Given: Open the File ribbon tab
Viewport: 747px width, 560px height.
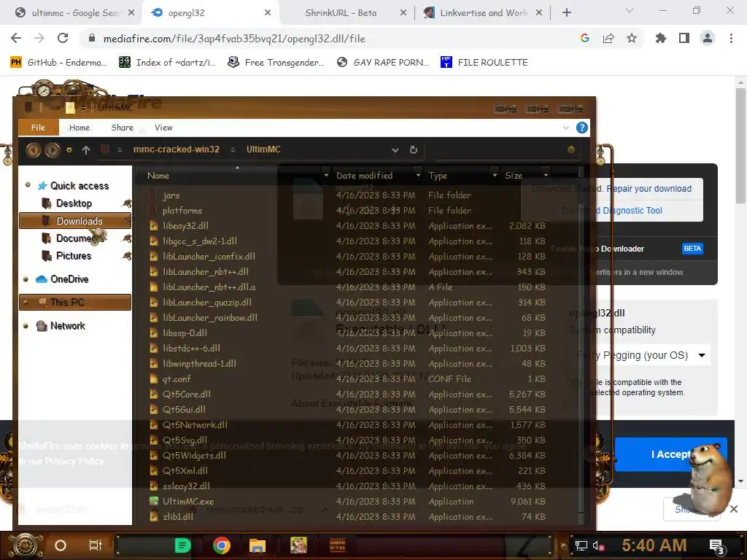Looking at the screenshot, I should (38, 128).
